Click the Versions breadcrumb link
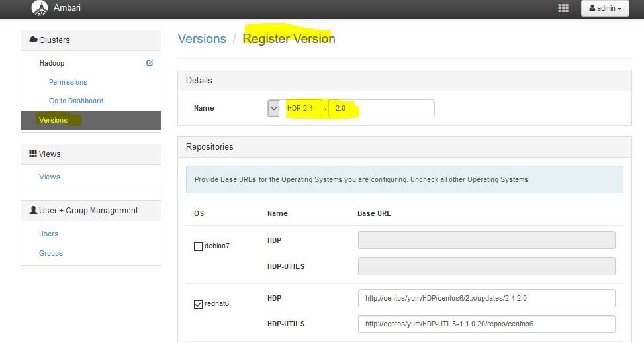644x343 pixels. 202,38
